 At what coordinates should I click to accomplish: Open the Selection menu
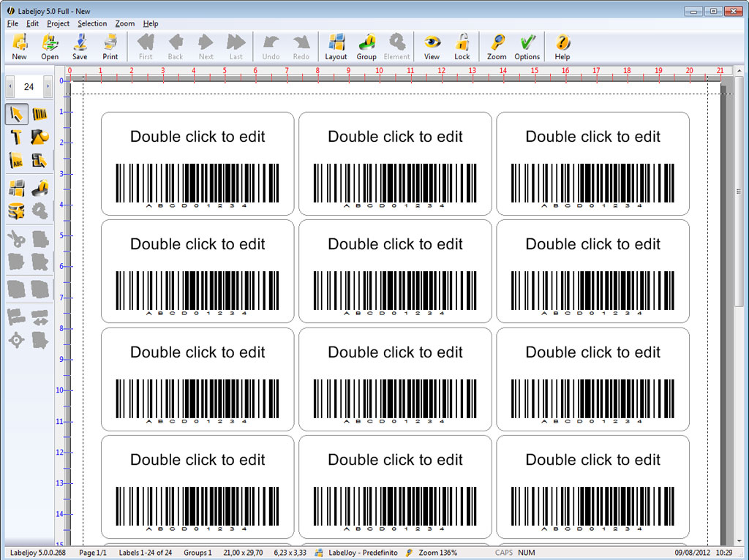click(x=92, y=23)
